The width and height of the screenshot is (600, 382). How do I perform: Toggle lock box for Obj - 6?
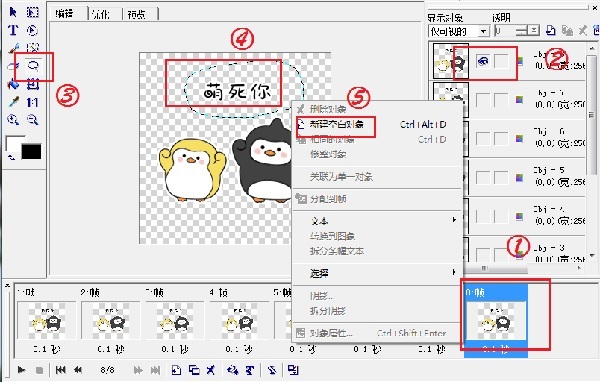click(x=501, y=139)
